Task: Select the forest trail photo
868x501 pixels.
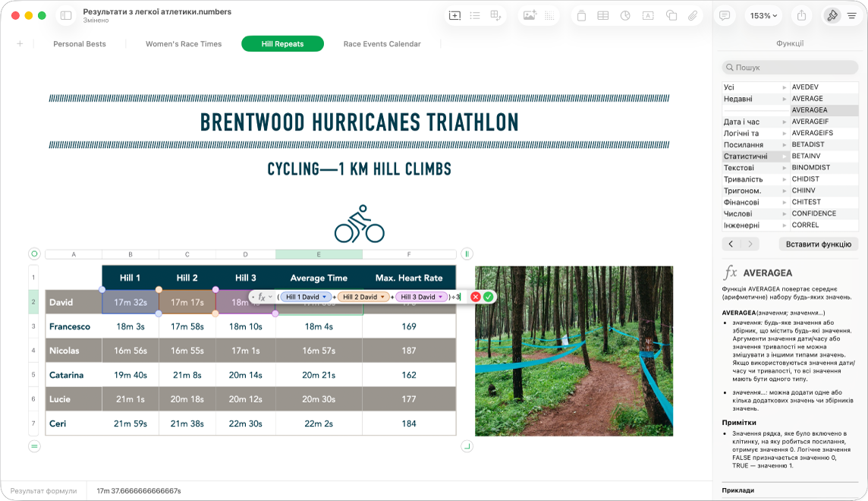Action: click(x=574, y=351)
